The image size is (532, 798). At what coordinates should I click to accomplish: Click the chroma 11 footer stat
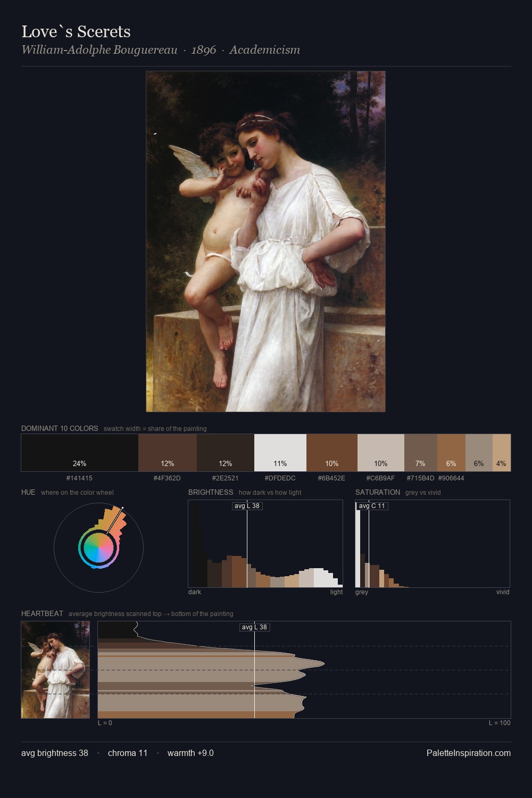click(x=128, y=753)
